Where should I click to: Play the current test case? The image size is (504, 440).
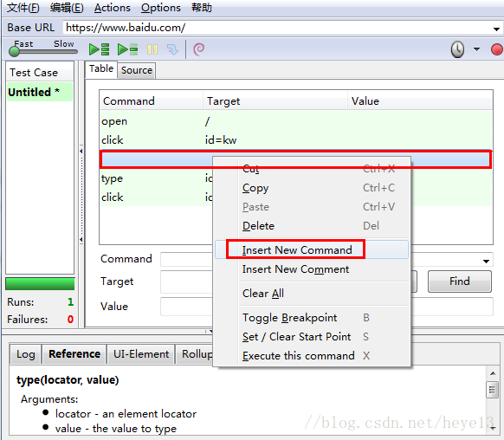[127, 49]
